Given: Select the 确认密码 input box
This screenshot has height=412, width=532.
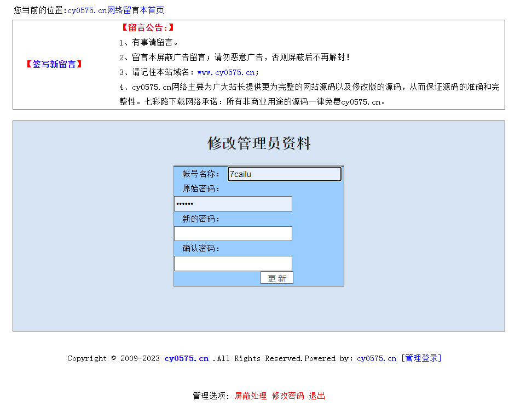Looking at the screenshot, I should (233, 264).
